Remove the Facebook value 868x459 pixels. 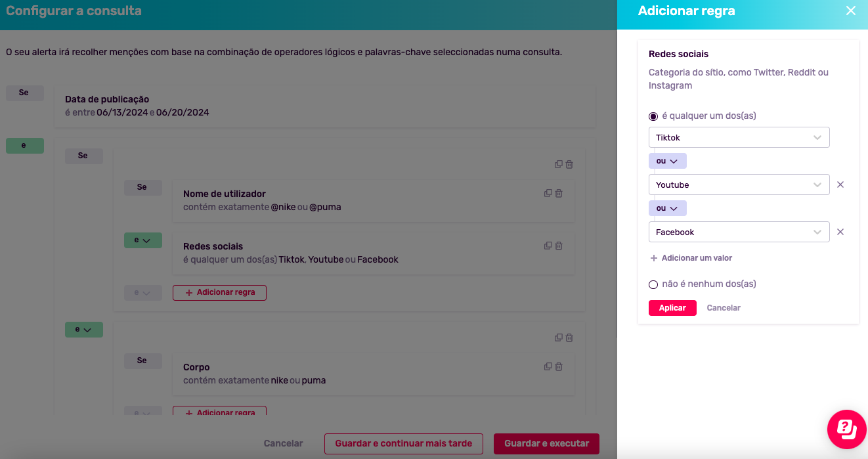840,232
